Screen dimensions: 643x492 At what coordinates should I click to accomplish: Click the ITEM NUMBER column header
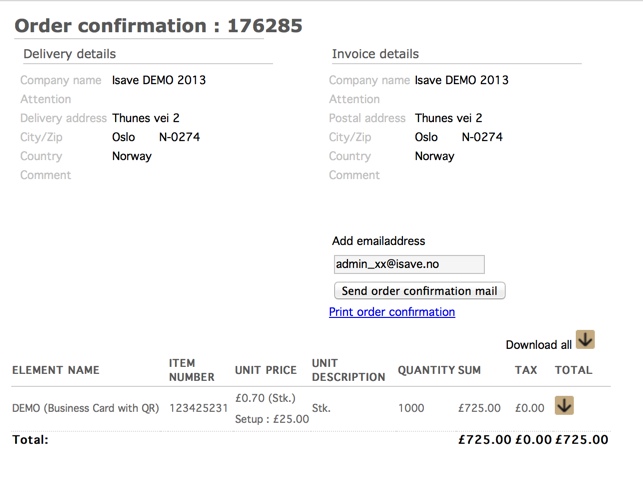pyautogui.click(x=192, y=370)
